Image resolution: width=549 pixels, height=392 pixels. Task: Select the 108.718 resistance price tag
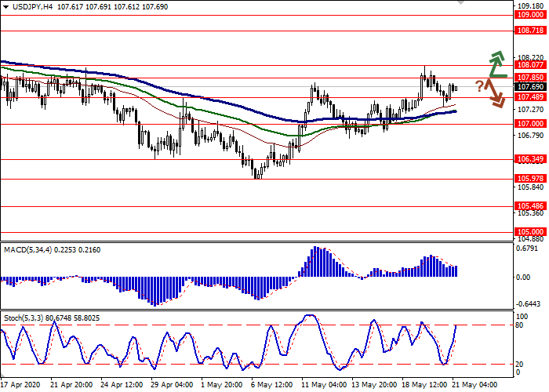pos(529,31)
